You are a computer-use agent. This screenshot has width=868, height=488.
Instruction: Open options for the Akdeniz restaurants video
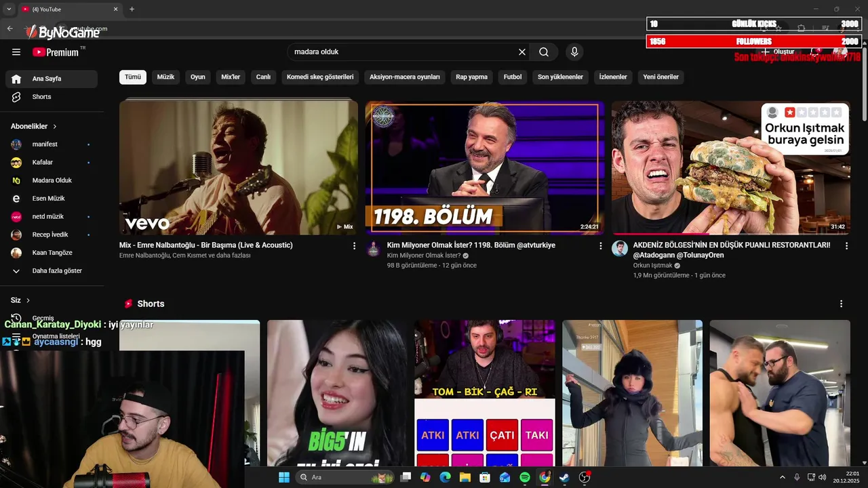coord(846,246)
